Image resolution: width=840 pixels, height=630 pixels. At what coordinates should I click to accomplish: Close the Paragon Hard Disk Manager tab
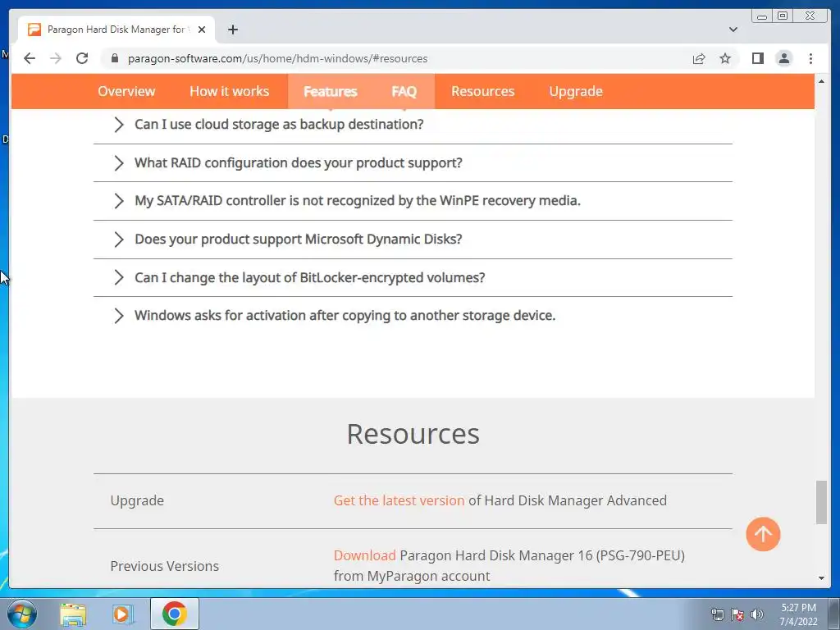click(202, 30)
